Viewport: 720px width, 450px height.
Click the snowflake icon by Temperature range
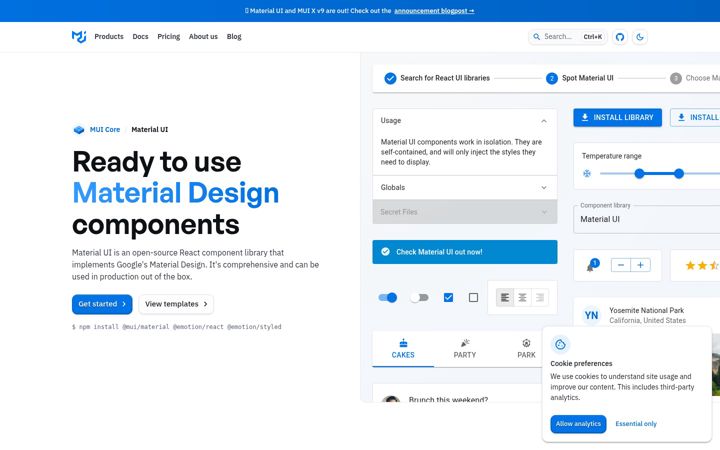click(x=587, y=174)
